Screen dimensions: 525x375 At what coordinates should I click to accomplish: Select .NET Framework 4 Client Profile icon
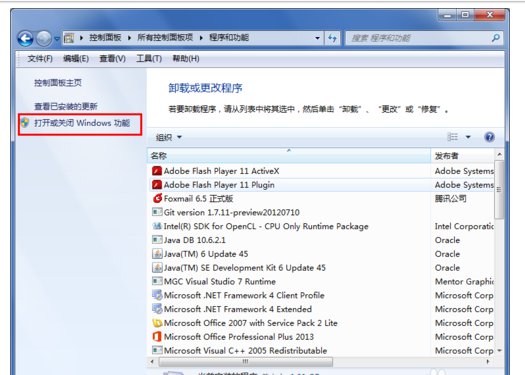157,295
